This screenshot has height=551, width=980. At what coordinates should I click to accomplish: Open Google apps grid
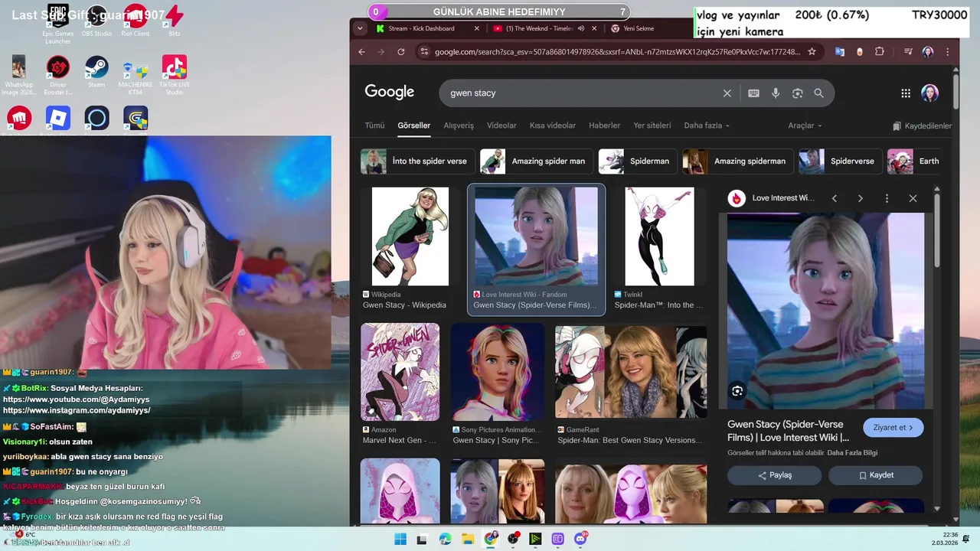point(906,93)
